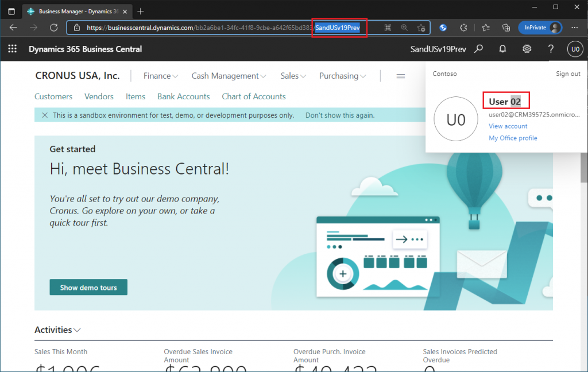The image size is (588, 372).
Task: Open Chart of Accounts
Action: [253, 96]
